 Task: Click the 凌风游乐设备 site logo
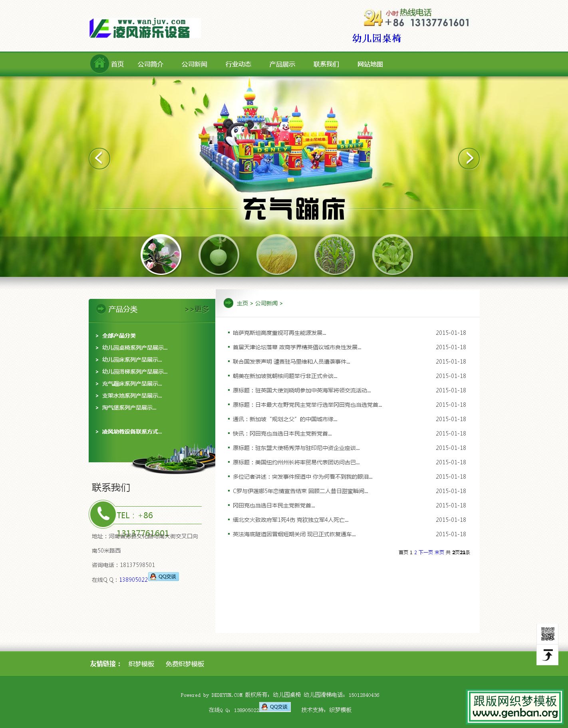[x=145, y=28]
